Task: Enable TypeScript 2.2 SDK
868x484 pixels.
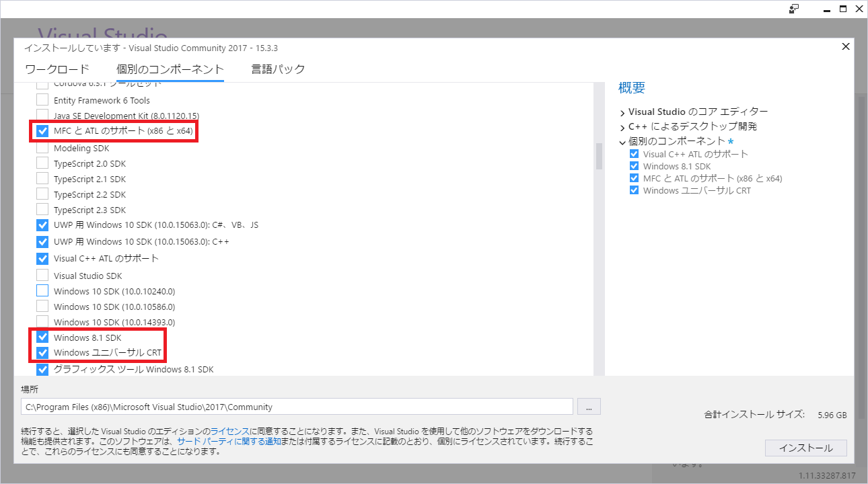Action: [x=42, y=194]
